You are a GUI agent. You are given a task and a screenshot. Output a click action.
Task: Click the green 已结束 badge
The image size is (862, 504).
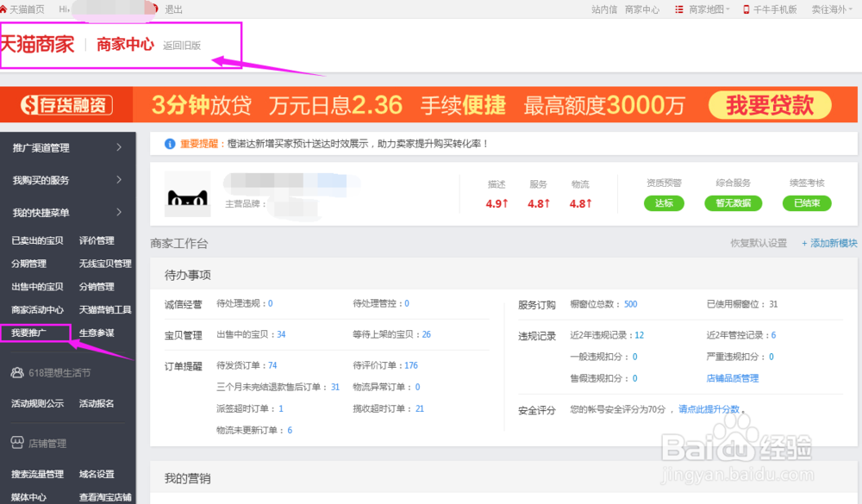click(807, 203)
